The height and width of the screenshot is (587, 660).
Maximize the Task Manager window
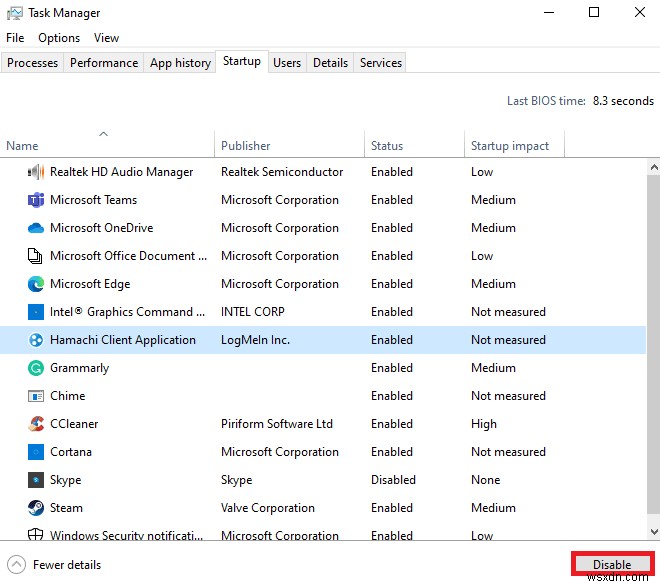[x=593, y=12]
